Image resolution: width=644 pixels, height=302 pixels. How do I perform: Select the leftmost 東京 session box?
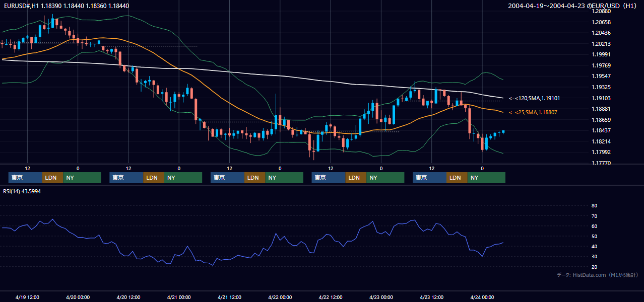(x=25, y=178)
